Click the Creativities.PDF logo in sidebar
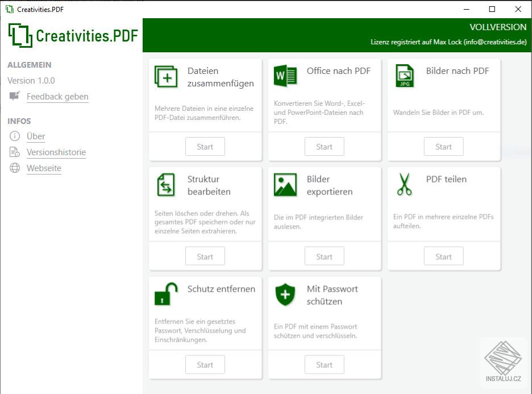Image resolution: width=532 pixels, height=394 pixels. (x=73, y=35)
